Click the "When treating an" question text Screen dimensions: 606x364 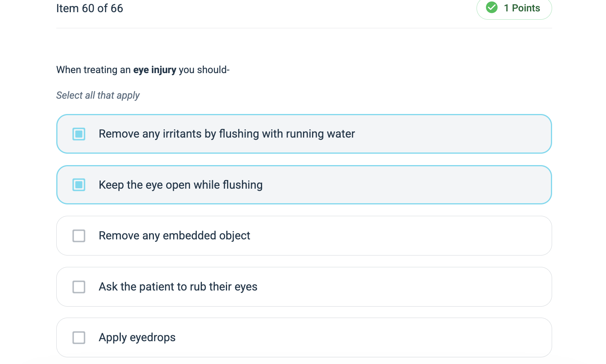(x=93, y=70)
